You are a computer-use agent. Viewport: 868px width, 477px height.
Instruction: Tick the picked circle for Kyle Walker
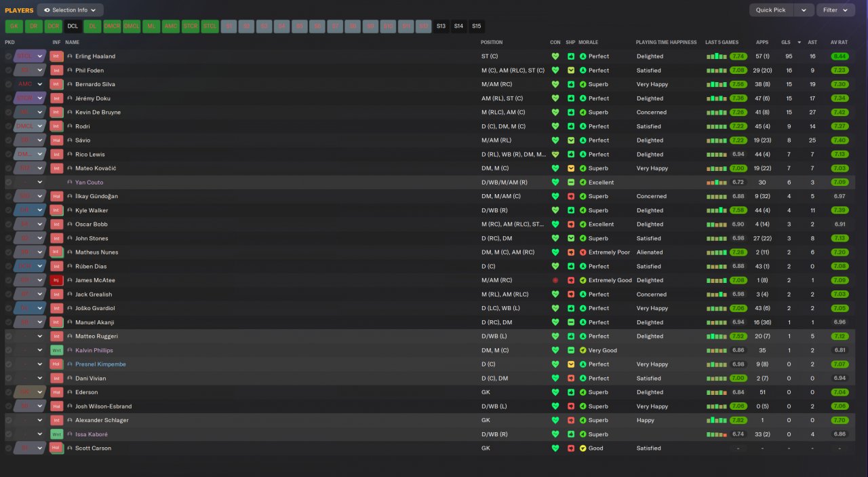point(8,210)
